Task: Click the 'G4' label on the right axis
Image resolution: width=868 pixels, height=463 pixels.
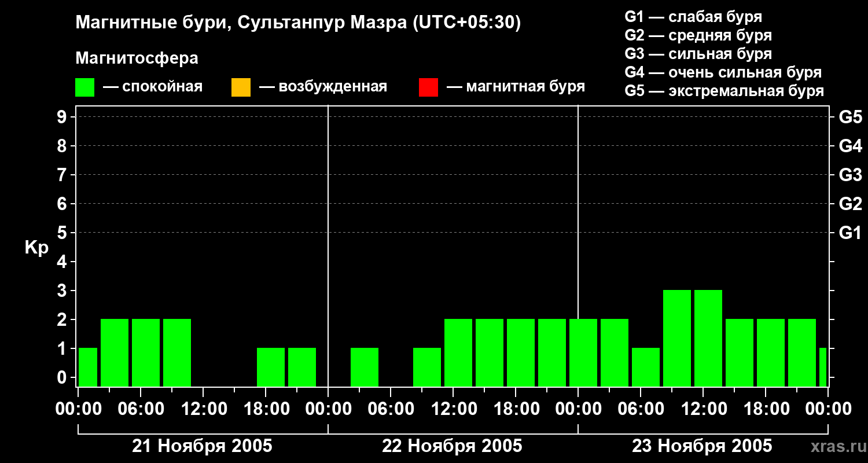Action: pyautogui.click(x=851, y=146)
